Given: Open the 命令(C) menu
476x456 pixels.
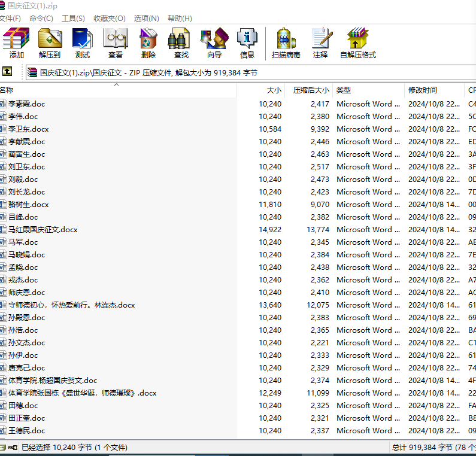Looking at the screenshot, I should point(41,19).
